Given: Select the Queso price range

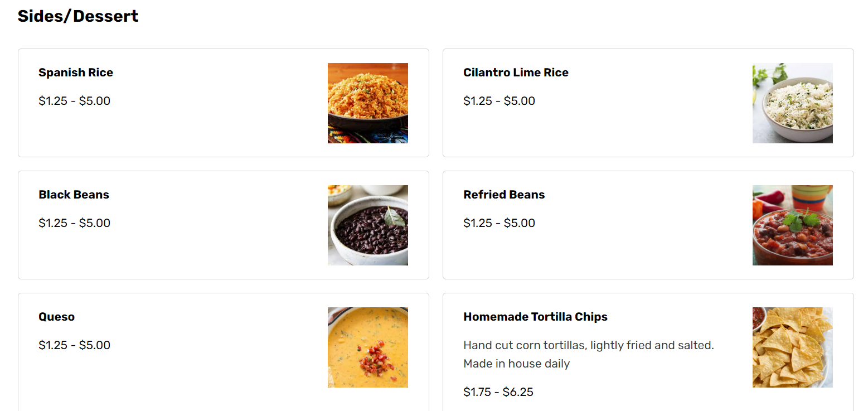Looking at the screenshot, I should 74,345.
